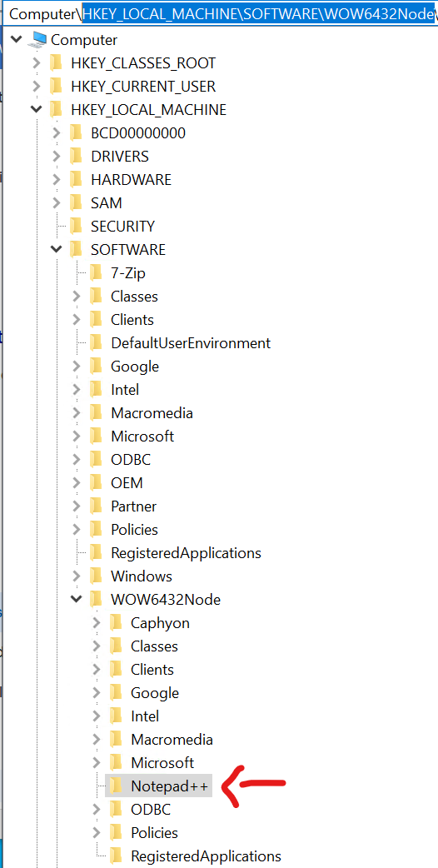
Task: Expand the Caphyon key
Action: (97, 622)
